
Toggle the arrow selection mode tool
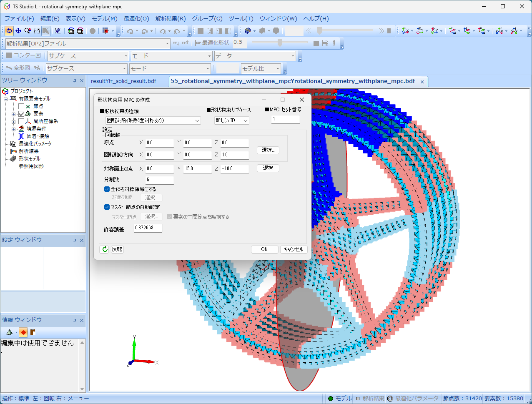[46, 31]
